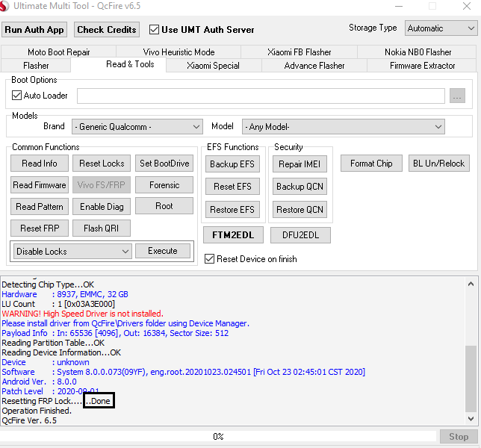This screenshot has width=481, height=448.
Task: Click the Qualcomm app logo icon
Action: click(x=4, y=6)
